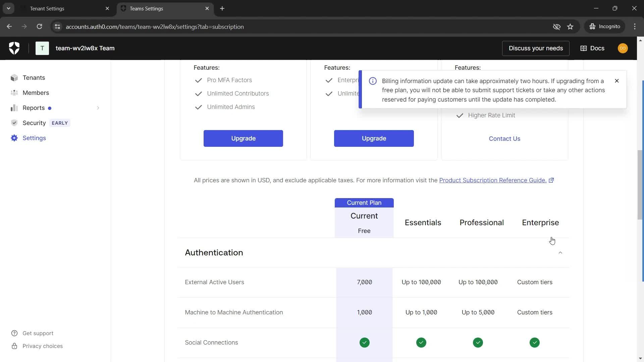Reload the page with browser refresh
Viewport: 644px width, 362px height.
click(39, 26)
